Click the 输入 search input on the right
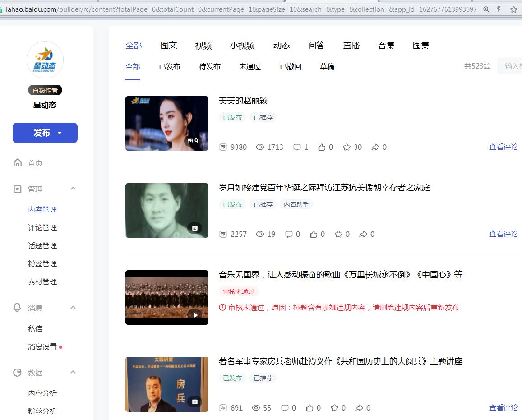The image size is (522, 420). [x=511, y=65]
